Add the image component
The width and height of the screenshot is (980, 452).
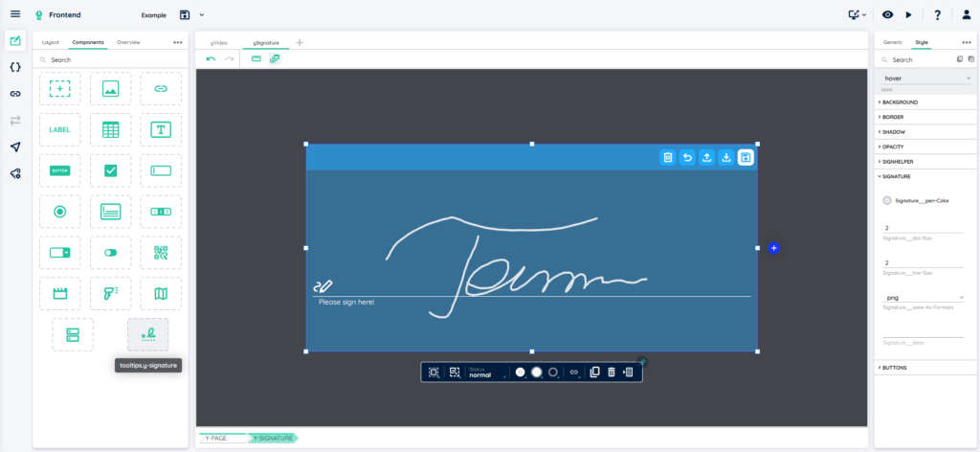tap(111, 89)
